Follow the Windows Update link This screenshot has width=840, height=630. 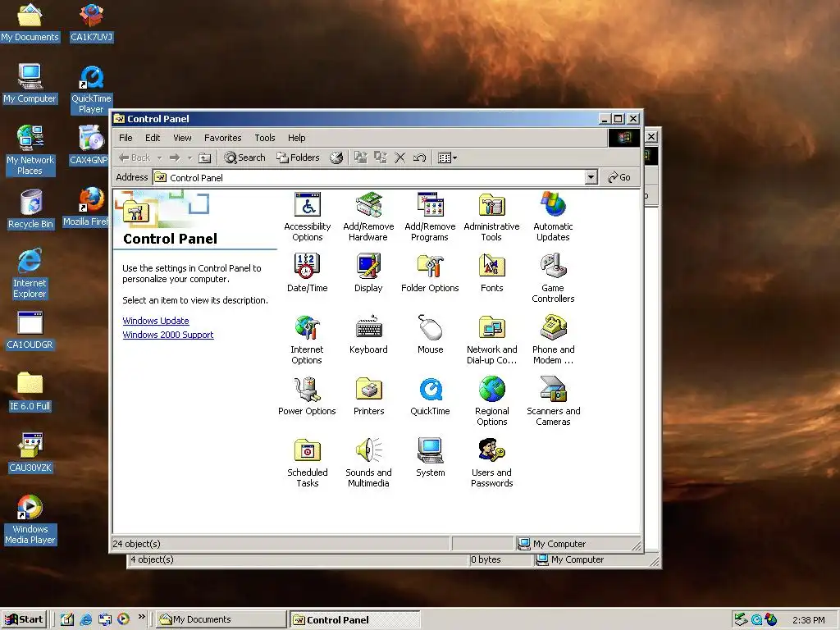pyautogui.click(x=156, y=321)
